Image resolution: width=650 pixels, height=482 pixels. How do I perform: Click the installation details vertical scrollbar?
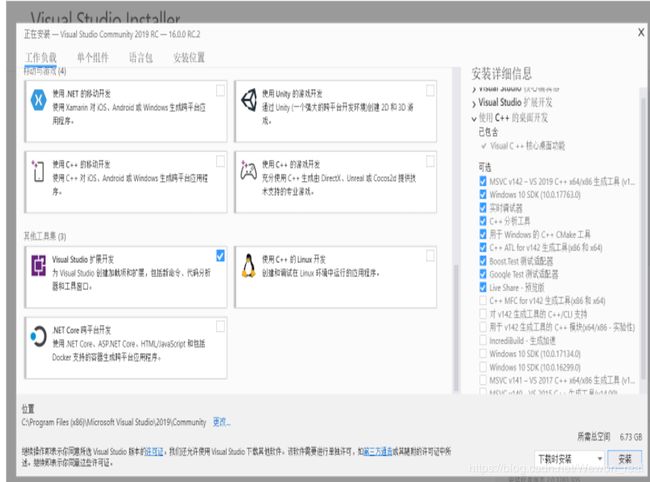click(x=643, y=240)
